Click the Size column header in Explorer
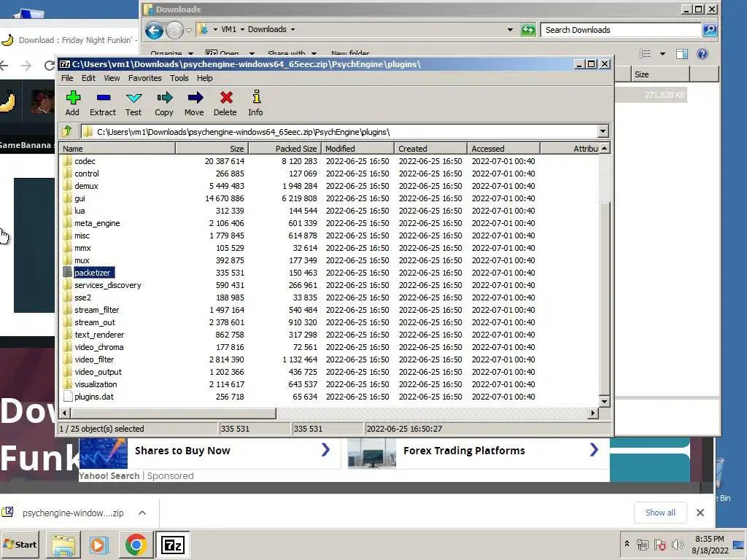Image resolution: width=747 pixels, height=560 pixels. 659,74
